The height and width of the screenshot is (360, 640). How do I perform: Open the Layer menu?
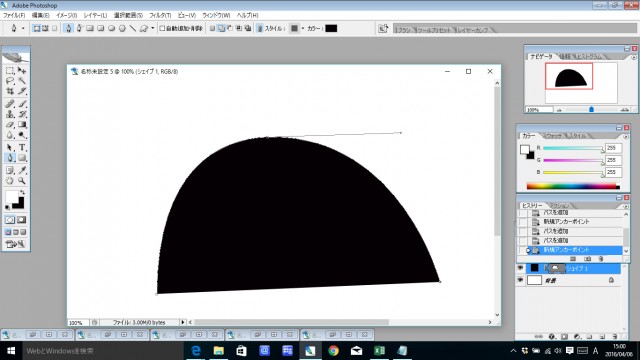click(95, 15)
